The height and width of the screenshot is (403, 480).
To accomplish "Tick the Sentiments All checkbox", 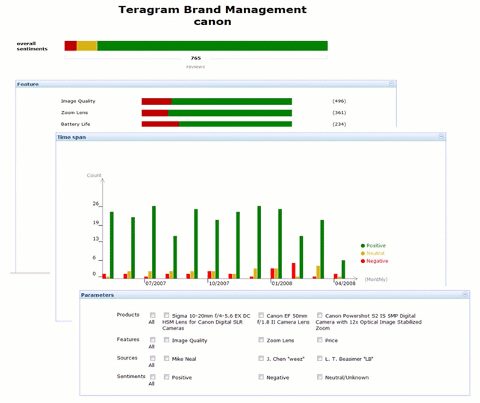I will click(x=152, y=377).
